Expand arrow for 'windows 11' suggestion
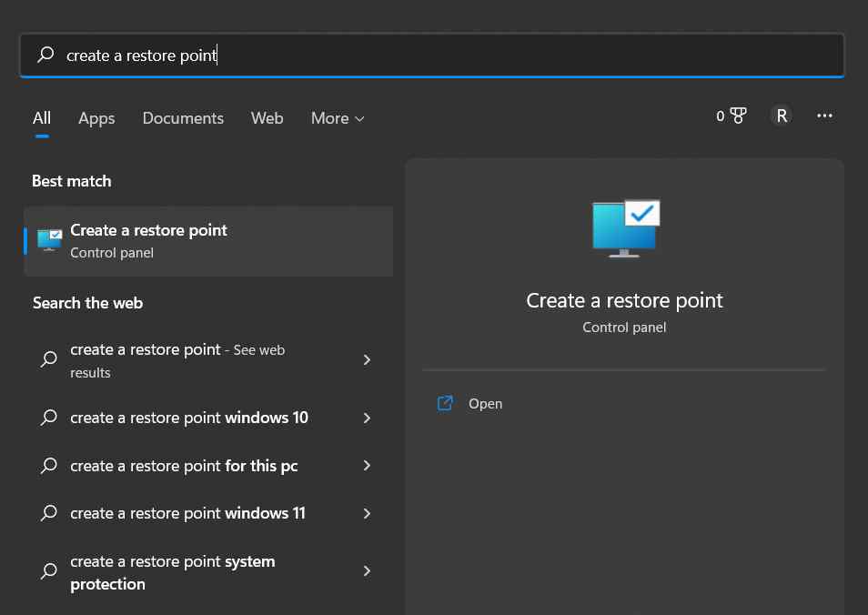 (x=367, y=514)
